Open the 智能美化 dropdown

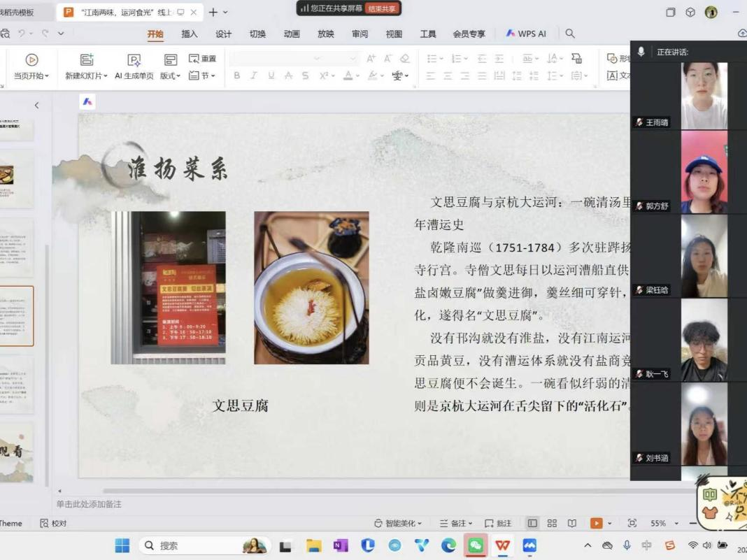pos(398,523)
